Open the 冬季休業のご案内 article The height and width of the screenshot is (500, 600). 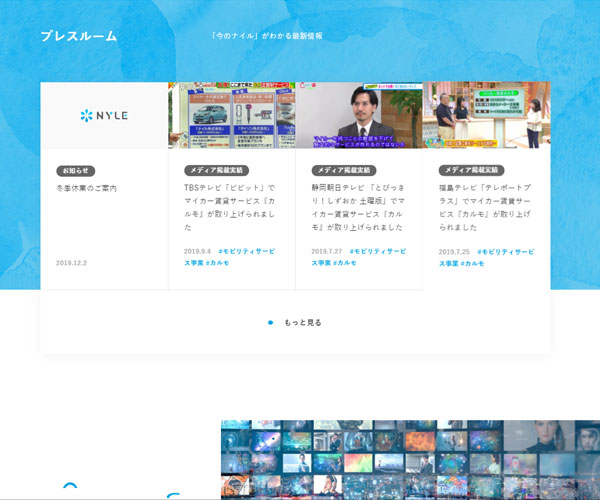tap(87, 188)
